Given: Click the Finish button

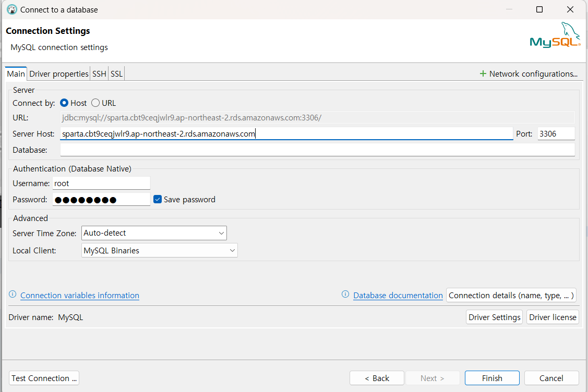Looking at the screenshot, I should click(x=492, y=378).
